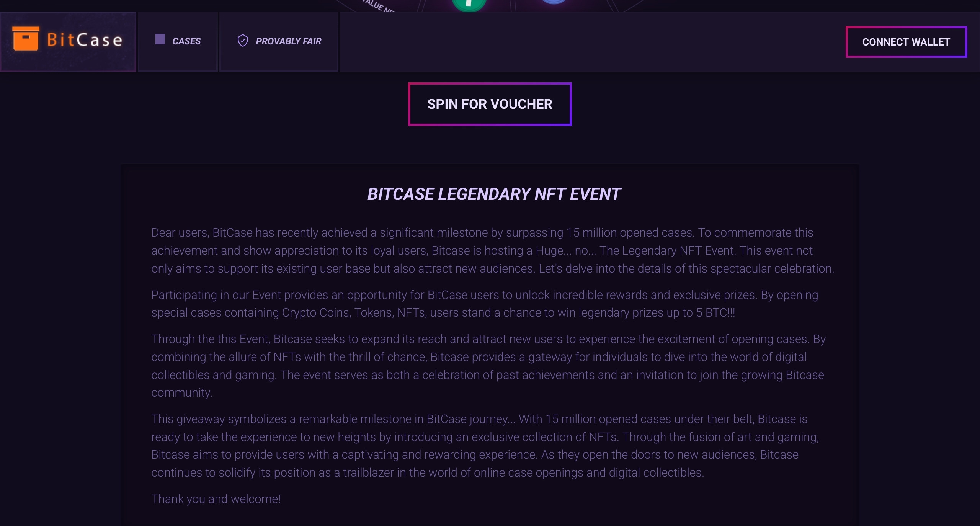Screen dimensions: 980x526
Task: Click the paragraph mentioning 5 BTC prizes
Action: [485, 304]
